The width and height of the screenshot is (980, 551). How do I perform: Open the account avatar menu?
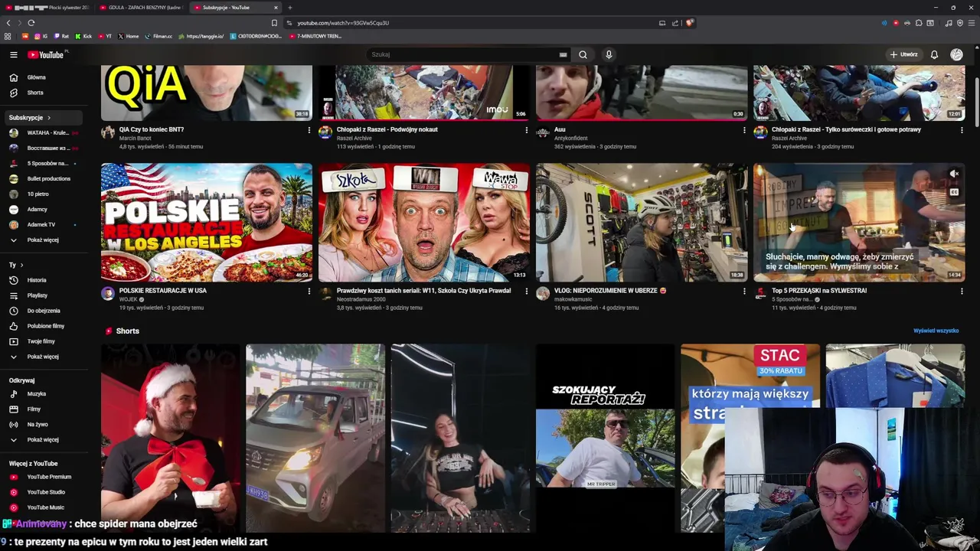point(956,54)
